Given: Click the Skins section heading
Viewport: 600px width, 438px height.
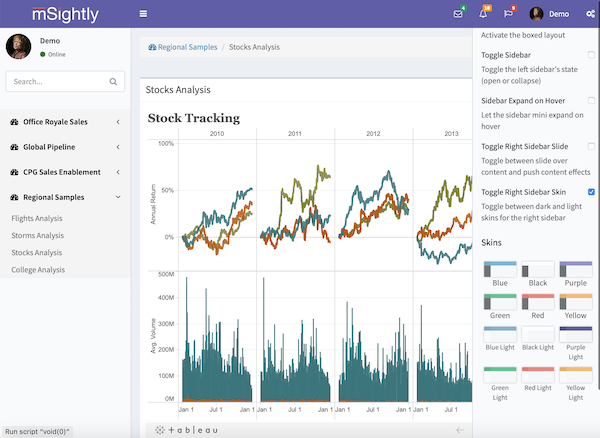Looking at the screenshot, I should click(x=491, y=243).
